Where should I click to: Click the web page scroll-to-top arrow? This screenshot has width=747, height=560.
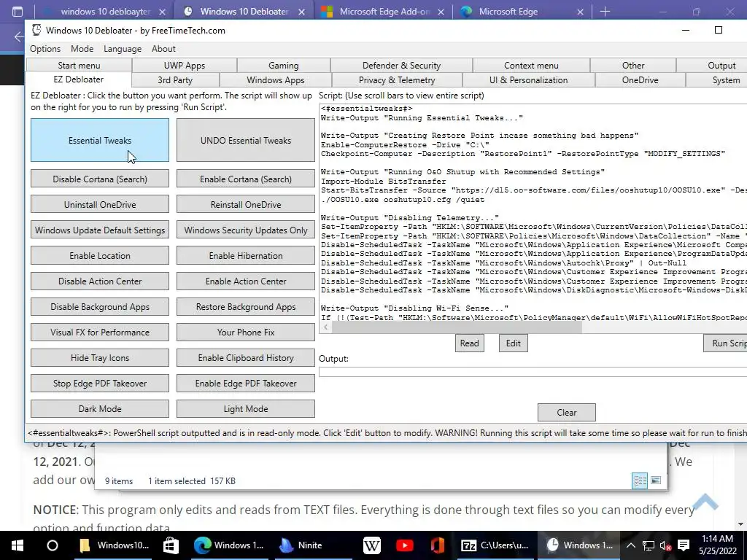pos(705,502)
